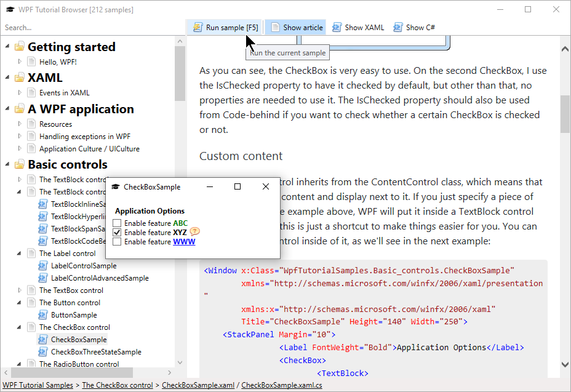Screen dimensions: 571x392
Task: Expand the TextBox control tree node
Action: [x=20, y=290]
